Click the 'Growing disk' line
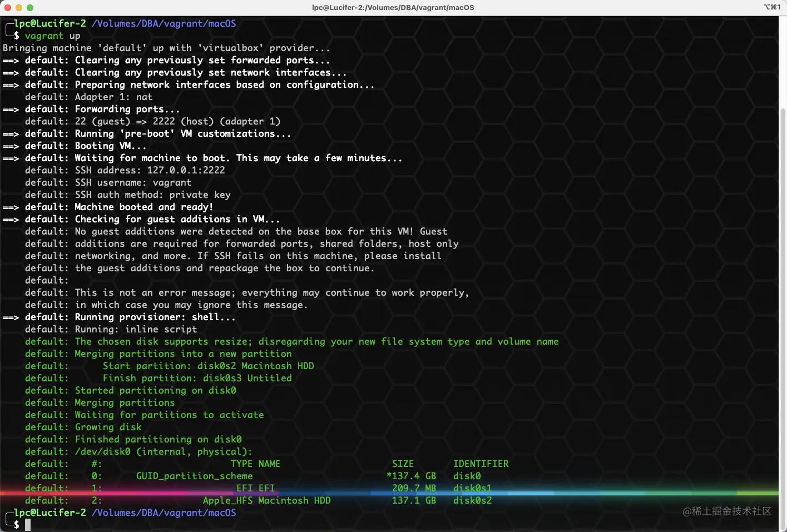The width and height of the screenshot is (787, 532). pos(83,427)
